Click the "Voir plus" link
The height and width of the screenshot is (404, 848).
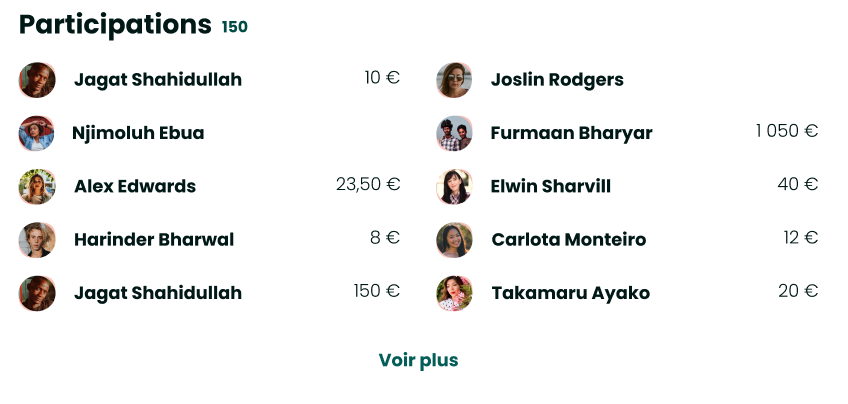pyautogui.click(x=418, y=360)
